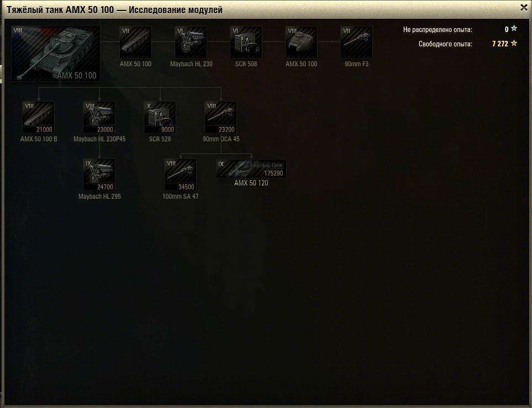Select the free experience value '7 272'
532x408 pixels.
pos(500,44)
